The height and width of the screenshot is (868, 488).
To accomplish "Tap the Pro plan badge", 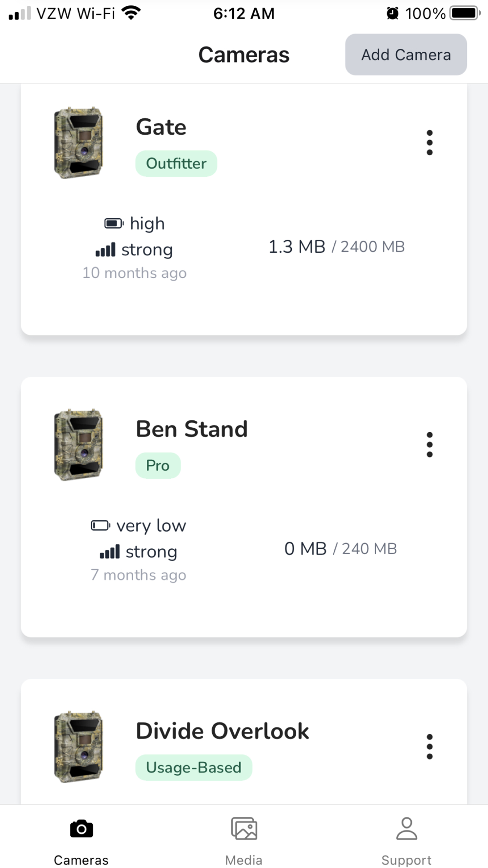I will pos(158,466).
